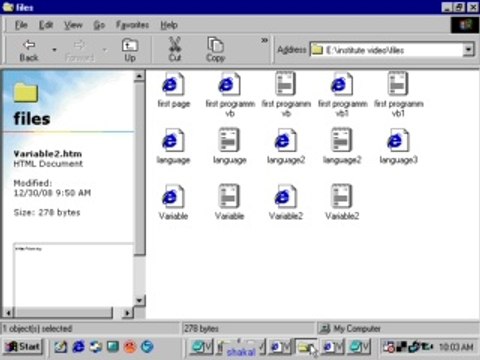Open the File menu
480x360 pixels.
pos(21,25)
